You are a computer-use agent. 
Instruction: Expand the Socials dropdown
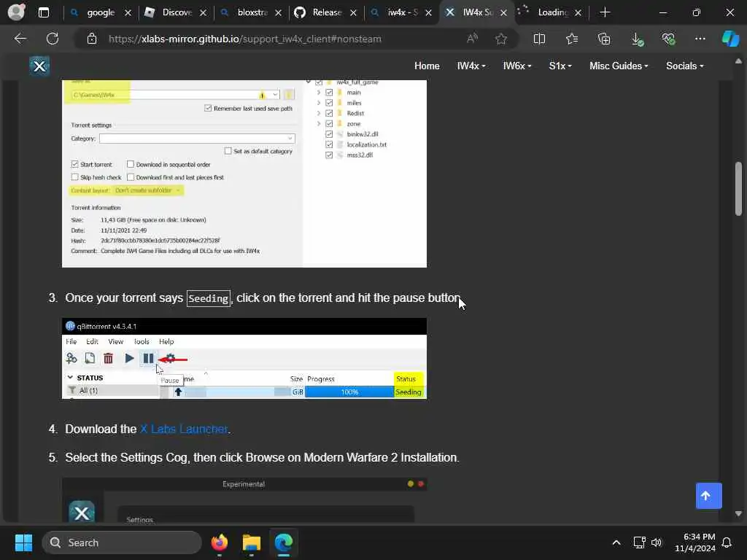(x=684, y=66)
